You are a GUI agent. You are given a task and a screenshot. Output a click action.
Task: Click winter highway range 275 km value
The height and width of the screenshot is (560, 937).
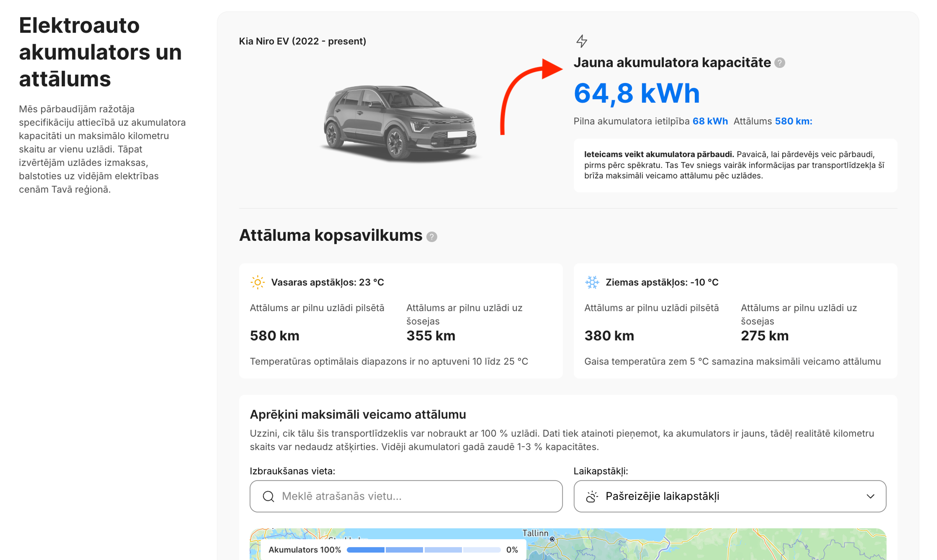point(765,335)
